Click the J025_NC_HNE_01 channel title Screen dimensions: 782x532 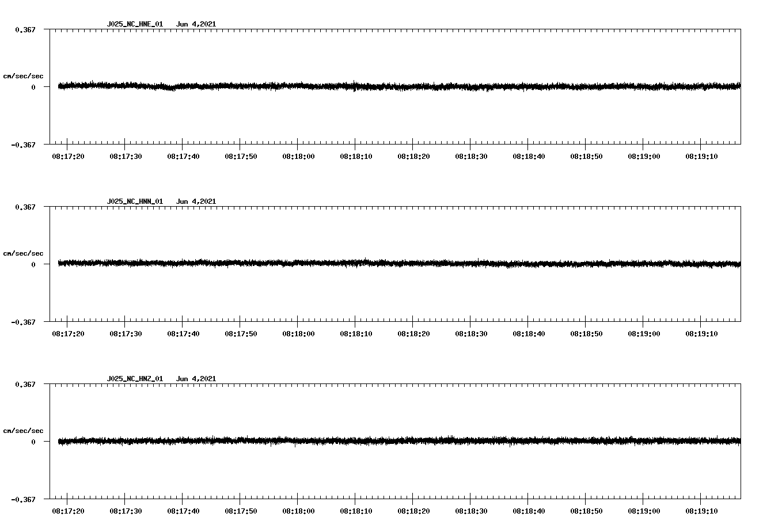pos(135,24)
